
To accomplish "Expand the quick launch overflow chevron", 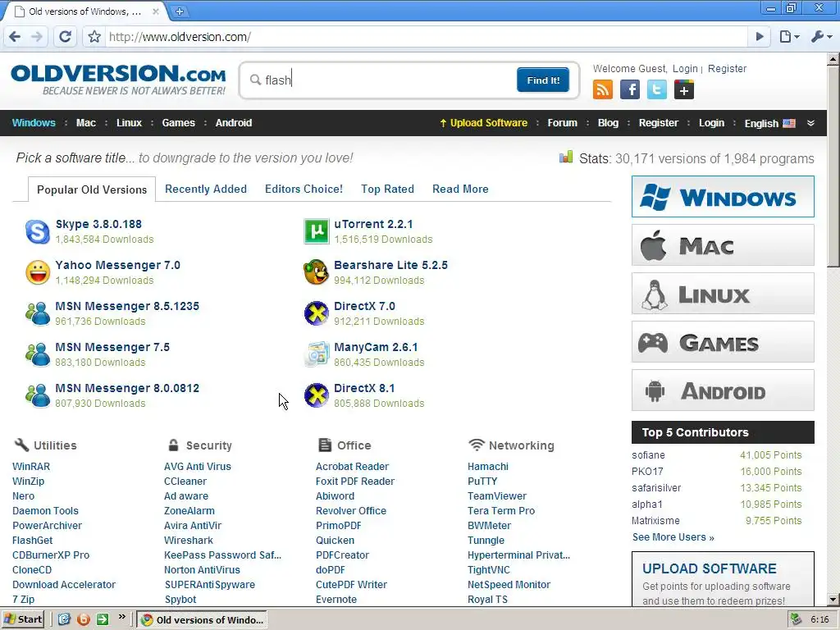I will pyautogui.click(x=121, y=617).
